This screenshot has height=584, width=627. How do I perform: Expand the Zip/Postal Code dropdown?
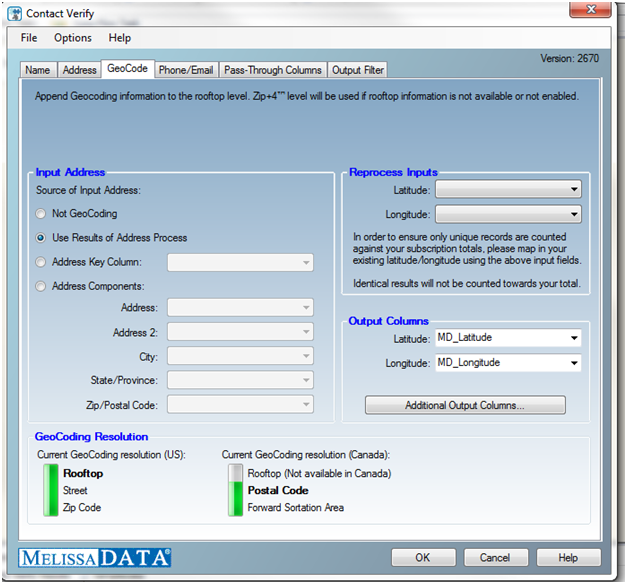click(x=240, y=404)
